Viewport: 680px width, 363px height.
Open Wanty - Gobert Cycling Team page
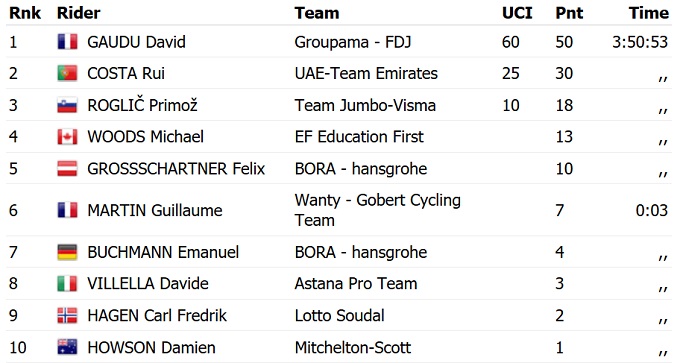click(377, 210)
